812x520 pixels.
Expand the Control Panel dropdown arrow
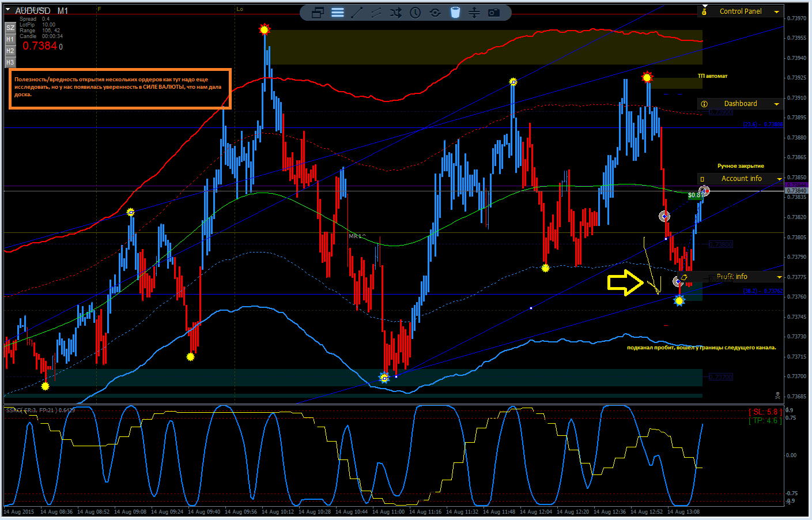coord(776,12)
